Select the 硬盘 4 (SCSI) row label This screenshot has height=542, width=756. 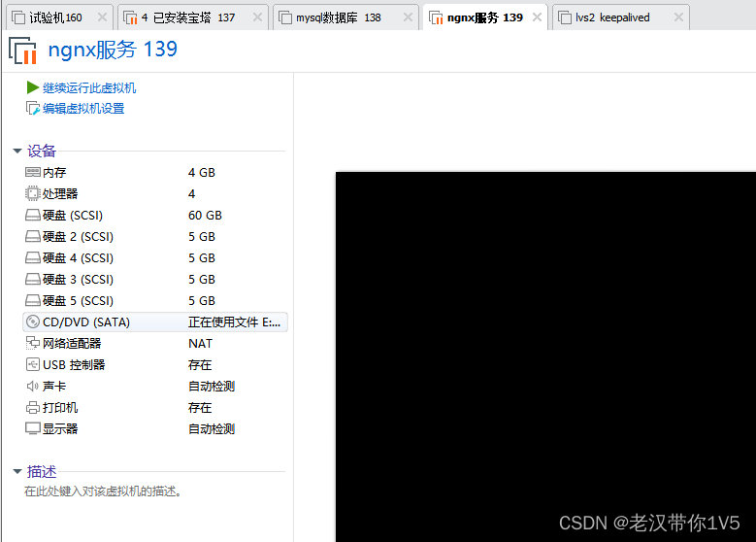[x=78, y=257]
